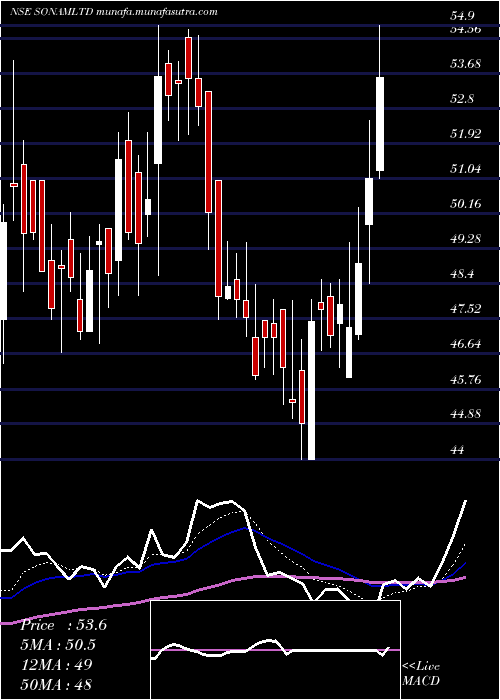This screenshot has height=700, width=500.
Task: Click the 44 price axis label
Action: click(x=458, y=449)
